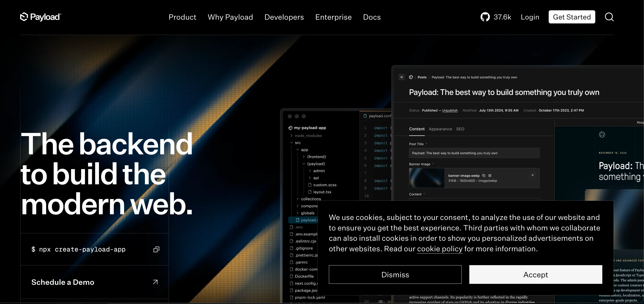Expand the node_modules folder
The image size is (644, 304).
coord(292,136)
